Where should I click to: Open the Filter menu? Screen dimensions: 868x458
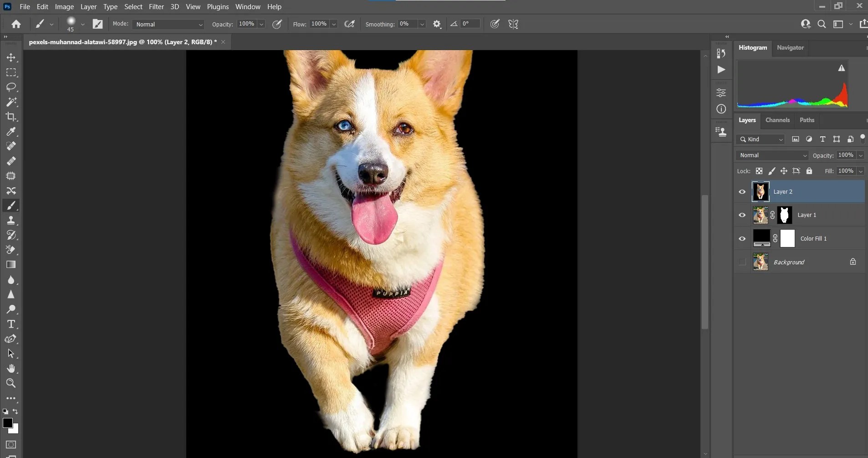coord(156,6)
